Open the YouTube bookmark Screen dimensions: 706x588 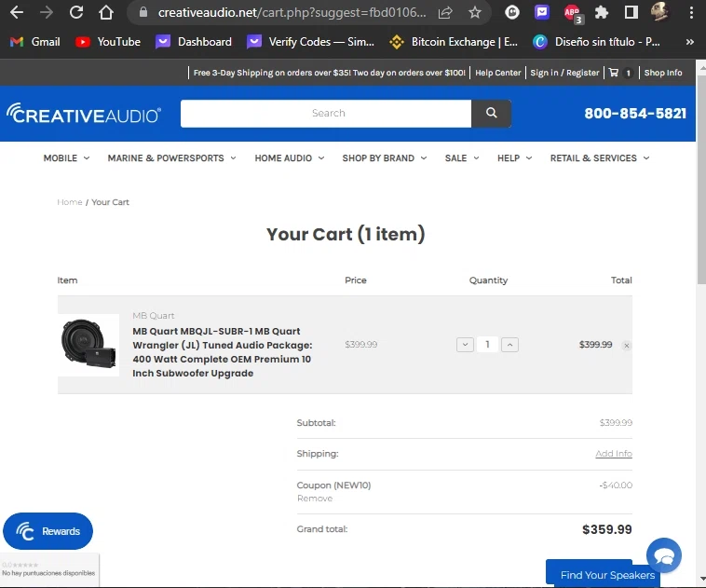pos(108,42)
